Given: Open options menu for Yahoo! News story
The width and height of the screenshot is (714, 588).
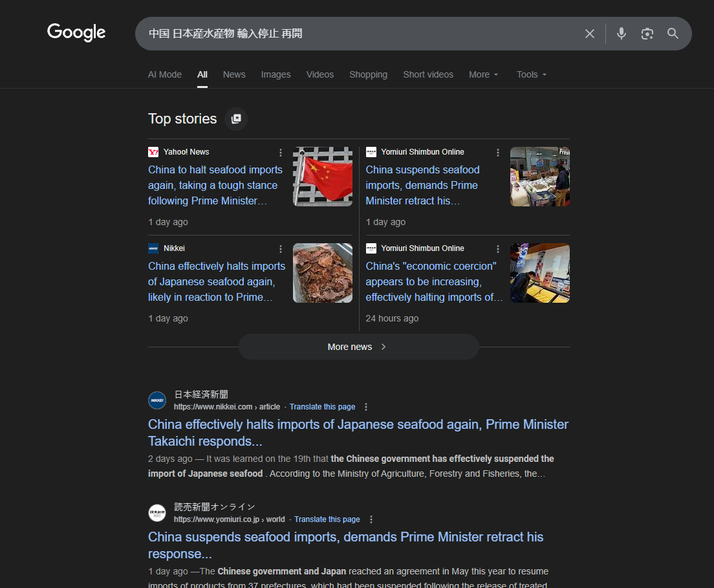Looking at the screenshot, I should coord(281,153).
